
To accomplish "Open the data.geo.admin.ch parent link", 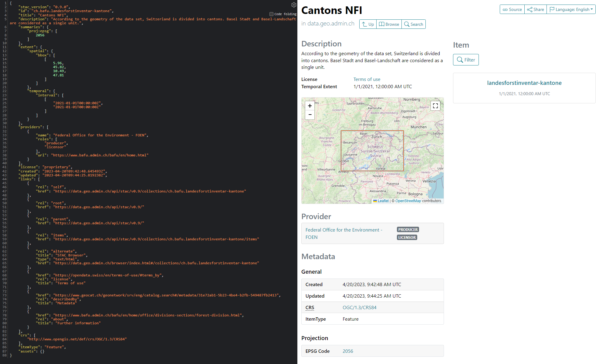I will 331,24.
